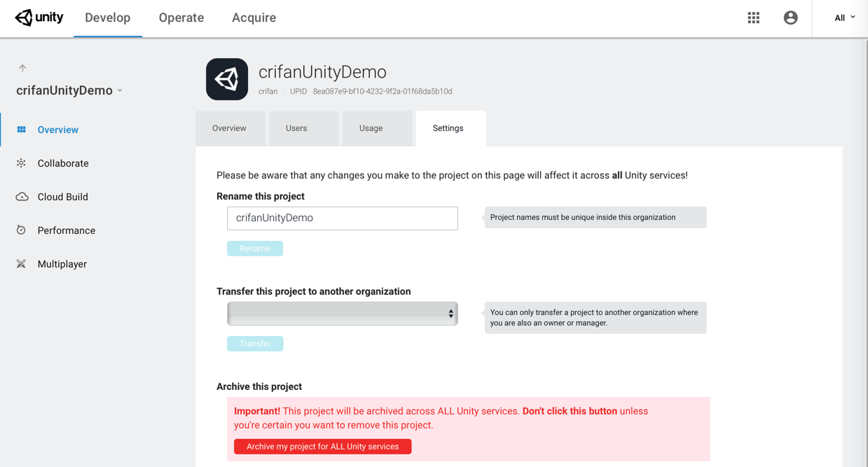Go to the Operate top menu
The image size is (868, 467).
[181, 18]
